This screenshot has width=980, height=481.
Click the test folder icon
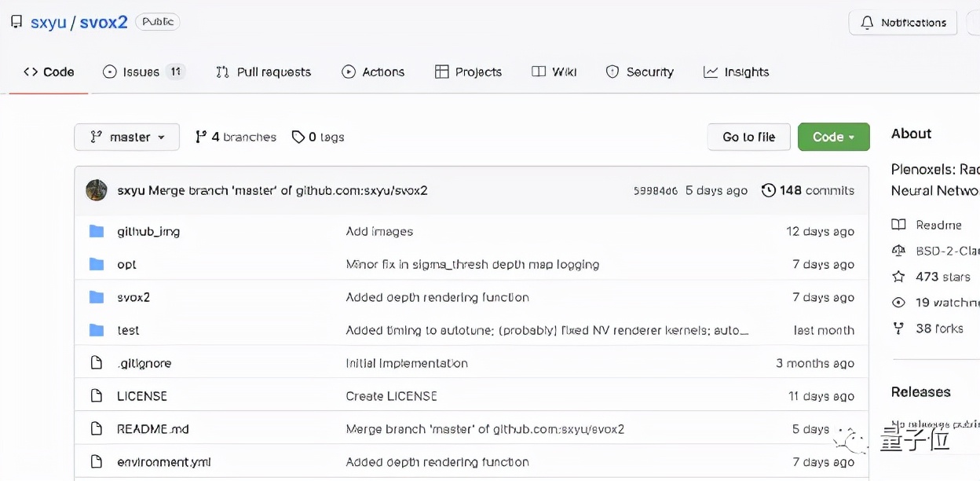(97, 330)
